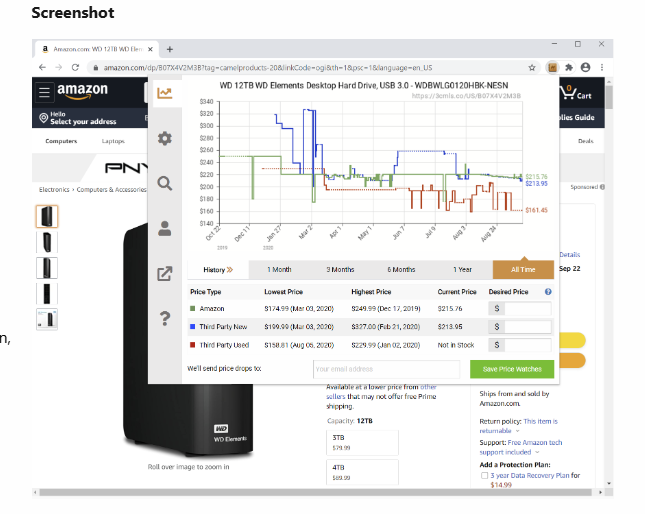Select the fifth product thumbnail

[x=47, y=319]
